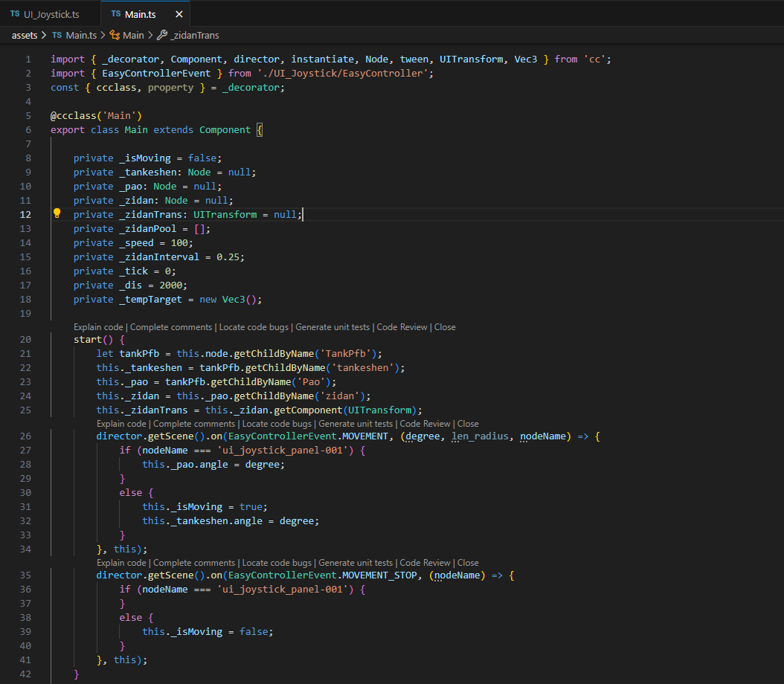Viewport: 784px width, 684px height.
Task: Click line number 26 in the gutter
Action: click(25, 436)
